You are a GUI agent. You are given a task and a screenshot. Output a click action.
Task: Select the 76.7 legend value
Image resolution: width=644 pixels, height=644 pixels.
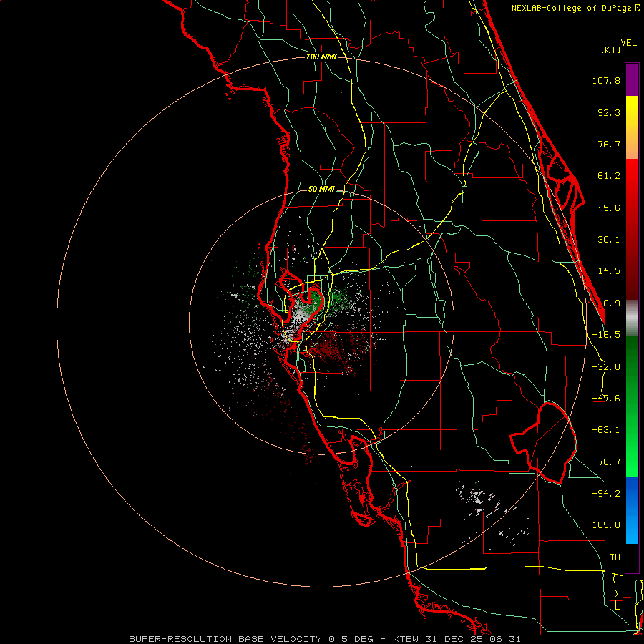pyautogui.click(x=609, y=144)
